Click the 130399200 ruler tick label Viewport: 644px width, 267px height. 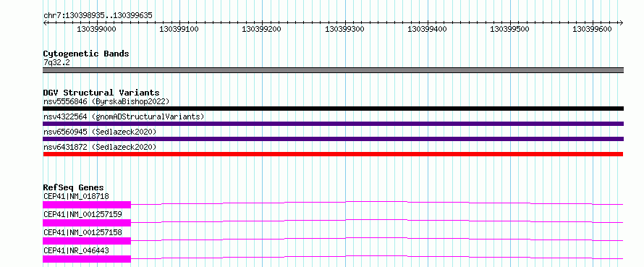click(262, 29)
